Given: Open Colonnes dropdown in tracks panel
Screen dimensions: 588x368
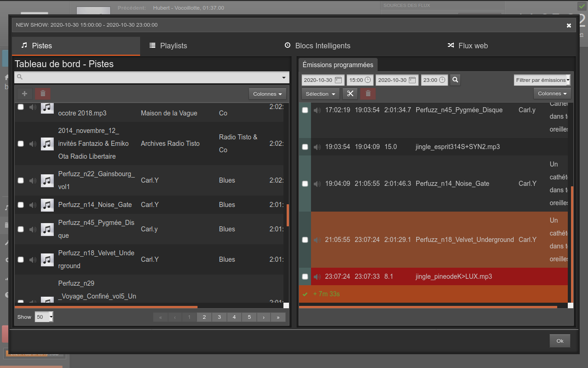Looking at the screenshot, I should (267, 94).
